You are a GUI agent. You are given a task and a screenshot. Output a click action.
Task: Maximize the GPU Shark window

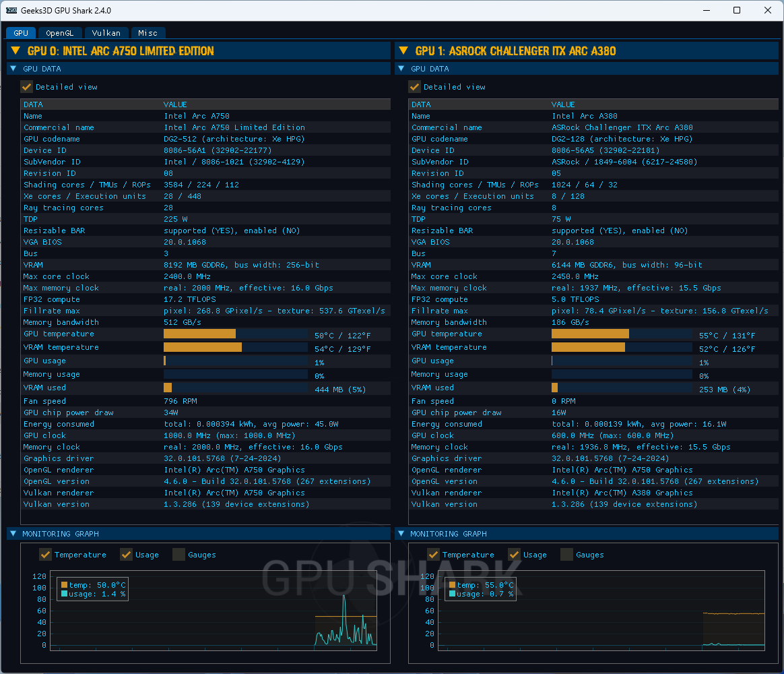(736, 10)
